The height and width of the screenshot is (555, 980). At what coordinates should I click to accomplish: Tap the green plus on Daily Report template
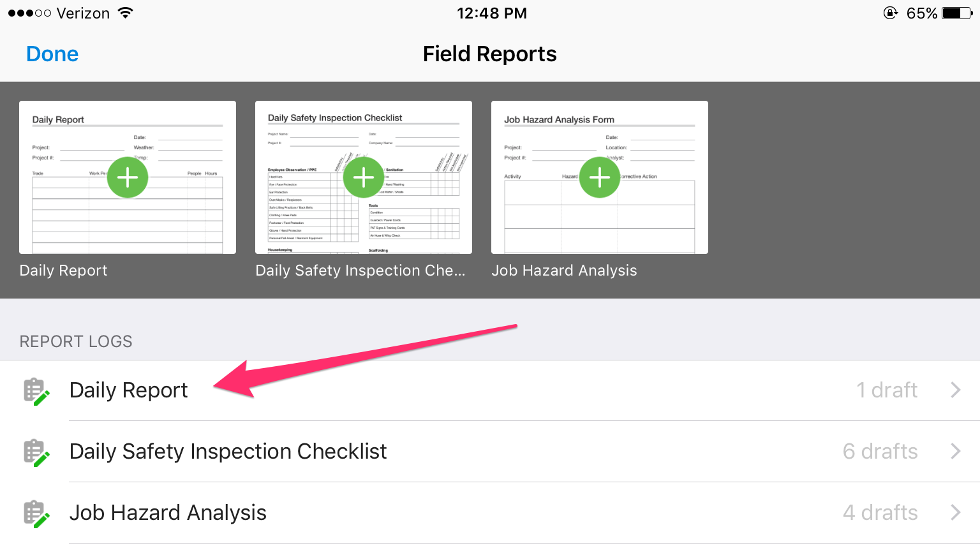coord(128,177)
